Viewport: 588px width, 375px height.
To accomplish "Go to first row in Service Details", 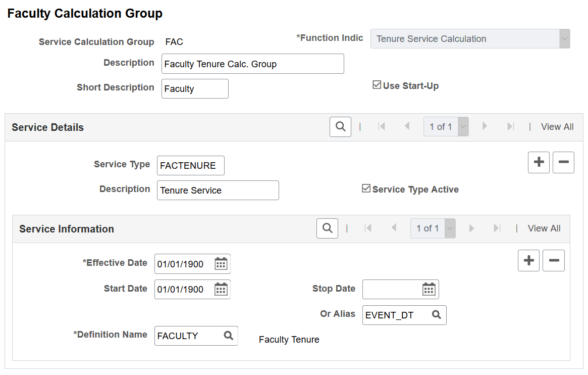I will (382, 126).
